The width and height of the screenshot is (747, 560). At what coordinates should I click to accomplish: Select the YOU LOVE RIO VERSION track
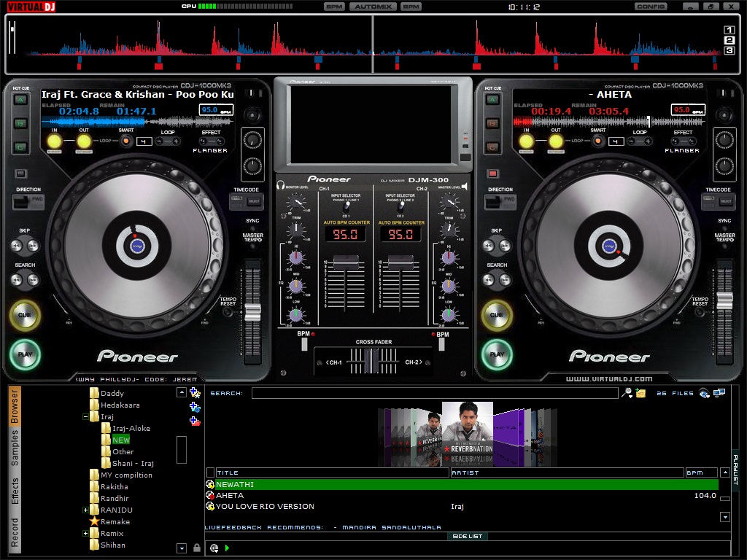pyautogui.click(x=462, y=506)
